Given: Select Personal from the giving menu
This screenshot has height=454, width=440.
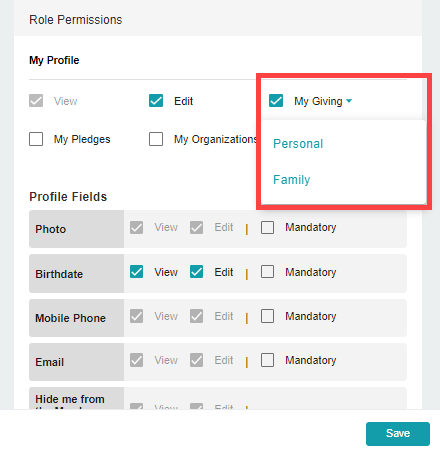Looking at the screenshot, I should 298,144.
